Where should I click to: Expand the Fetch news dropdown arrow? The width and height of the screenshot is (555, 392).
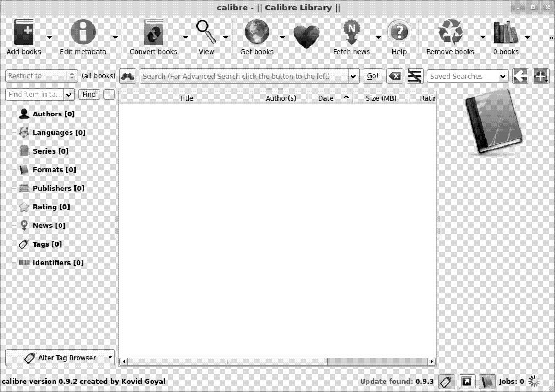click(x=378, y=37)
